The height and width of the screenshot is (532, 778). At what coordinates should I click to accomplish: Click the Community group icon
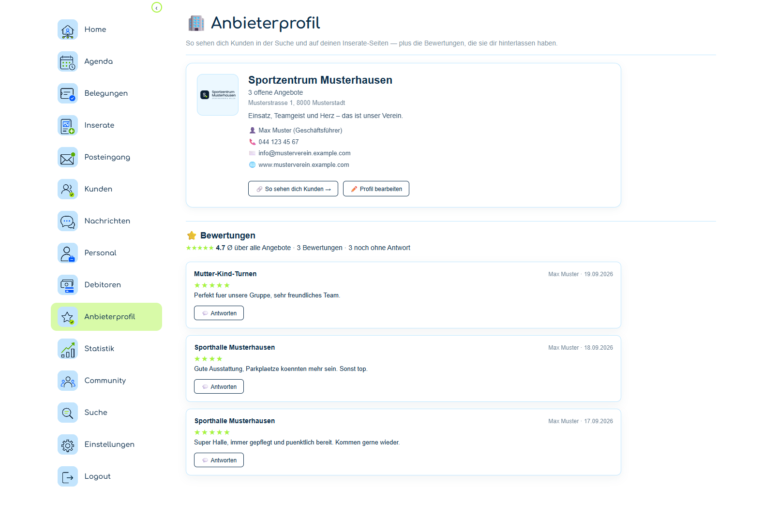pos(68,381)
